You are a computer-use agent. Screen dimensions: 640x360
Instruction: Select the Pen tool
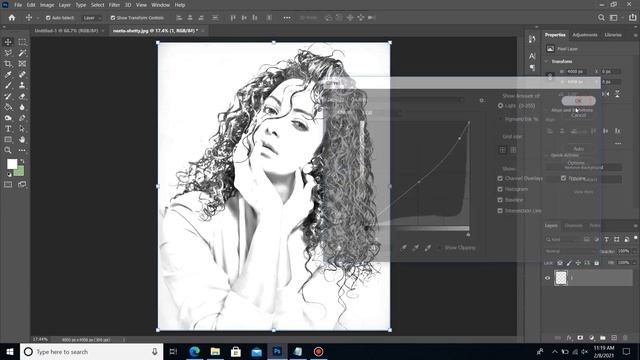point(22,118)
